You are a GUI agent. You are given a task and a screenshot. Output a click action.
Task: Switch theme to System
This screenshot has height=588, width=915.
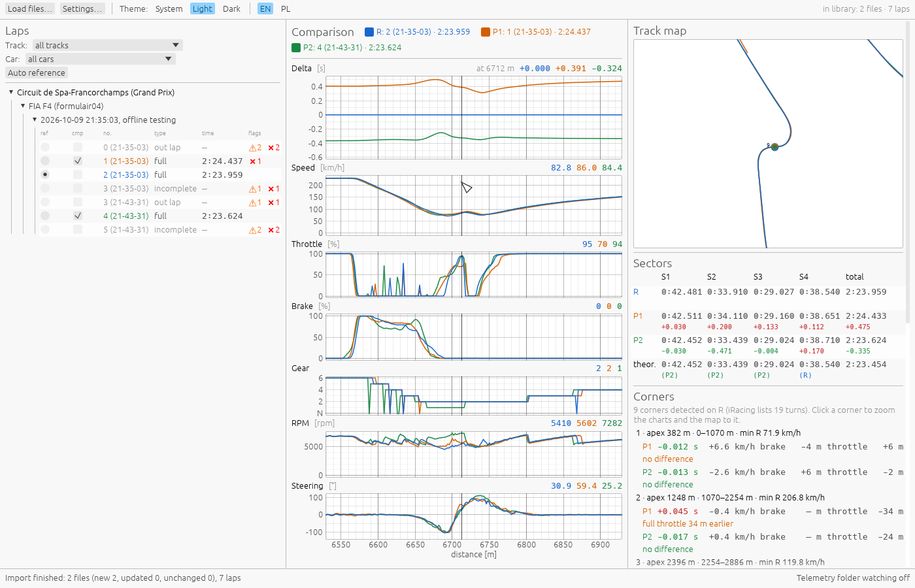(x=169, y=8)
